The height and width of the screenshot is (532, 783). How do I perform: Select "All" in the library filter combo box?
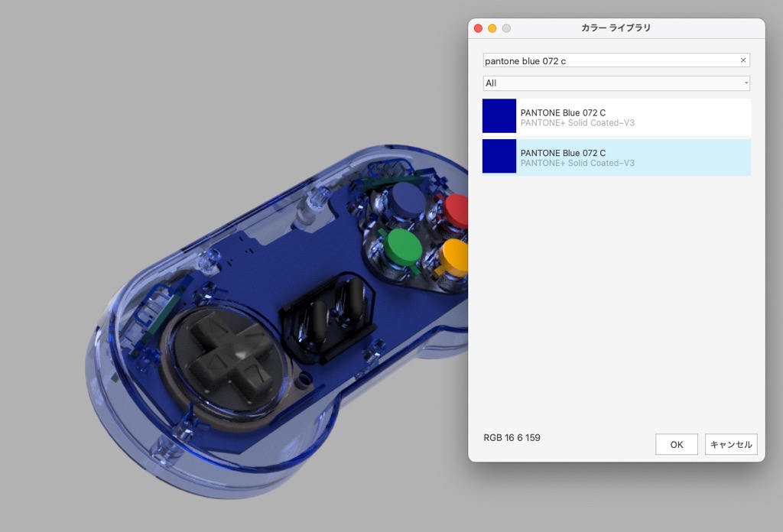(535, 83)
